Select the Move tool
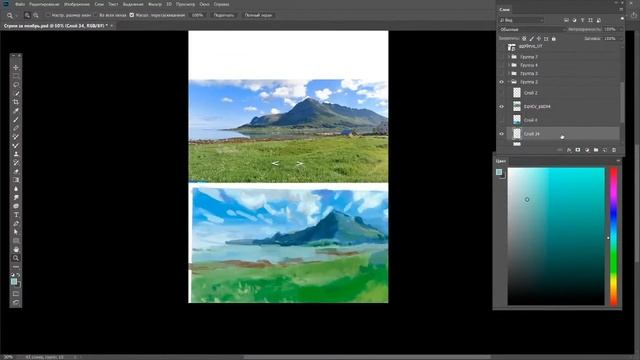 pos(16,67)
